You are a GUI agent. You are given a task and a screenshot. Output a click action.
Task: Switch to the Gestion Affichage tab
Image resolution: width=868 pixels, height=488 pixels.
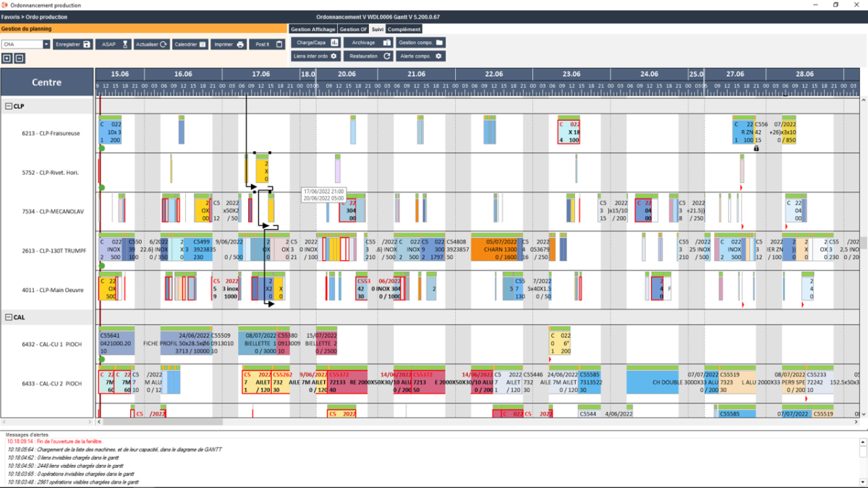pyautogui.click(x=313, y=30)
